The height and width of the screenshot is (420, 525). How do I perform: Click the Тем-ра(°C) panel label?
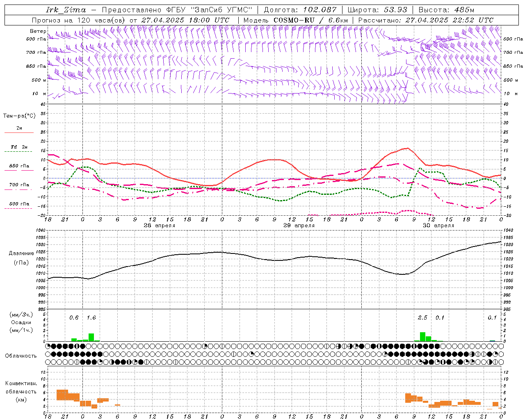[x=19, y=116]
